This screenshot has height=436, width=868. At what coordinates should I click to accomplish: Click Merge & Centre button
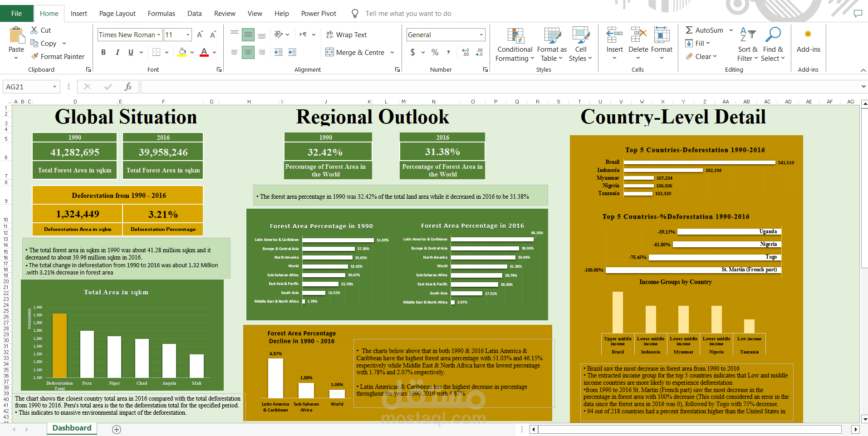(355, 52)
